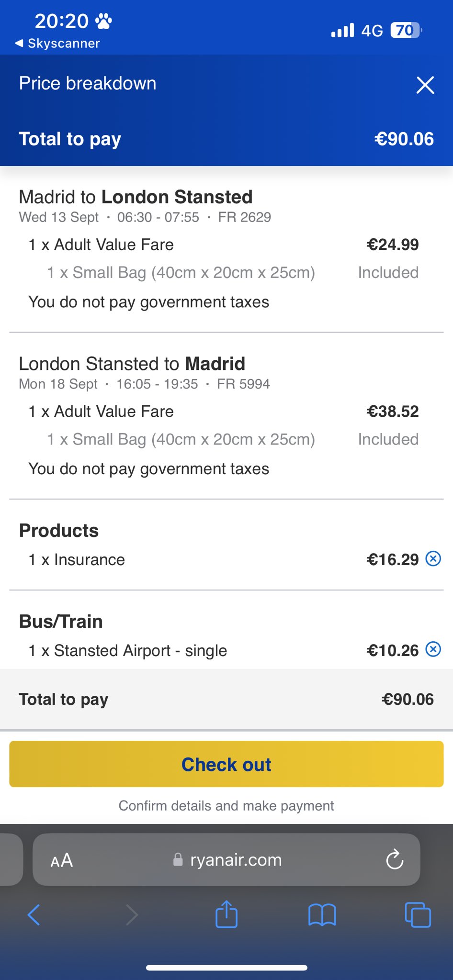Select the Madrid to London Stansted flight heading
The image size is (453, 980).
click(x=136, y=197)
